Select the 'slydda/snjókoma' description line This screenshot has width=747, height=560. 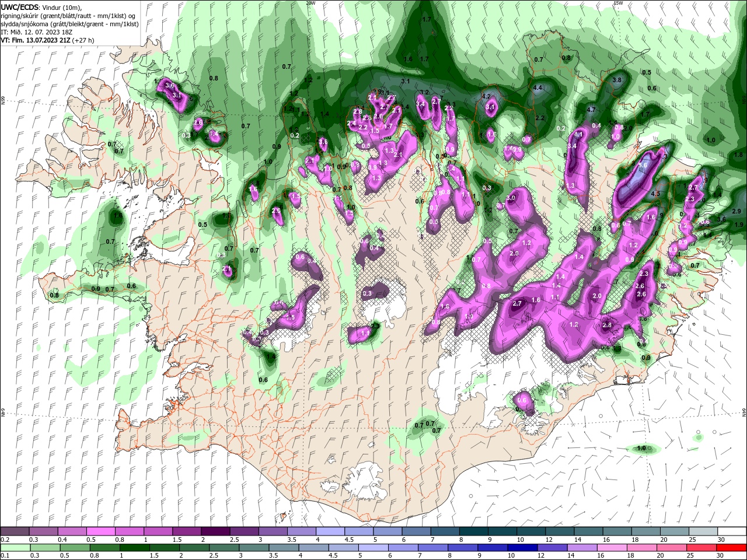coord(69,24)
